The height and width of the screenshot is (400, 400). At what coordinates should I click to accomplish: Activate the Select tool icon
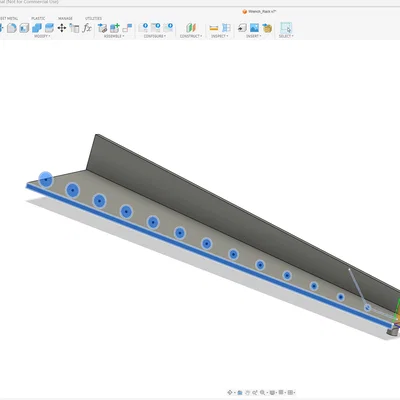tap(286, 28)
